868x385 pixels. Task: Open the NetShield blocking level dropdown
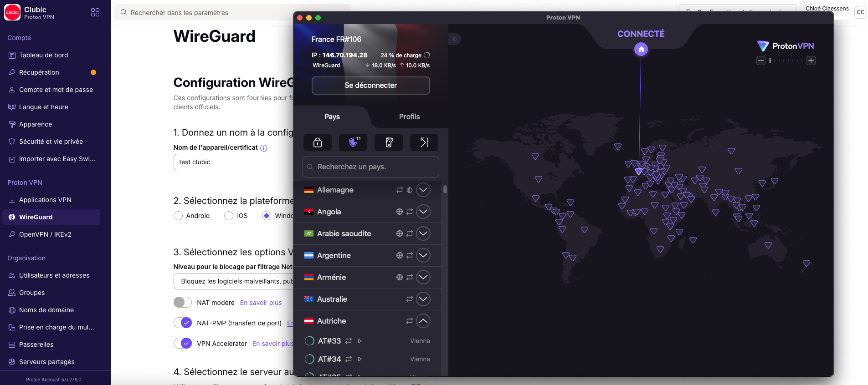pyautogui.click(x=234, y=281)
